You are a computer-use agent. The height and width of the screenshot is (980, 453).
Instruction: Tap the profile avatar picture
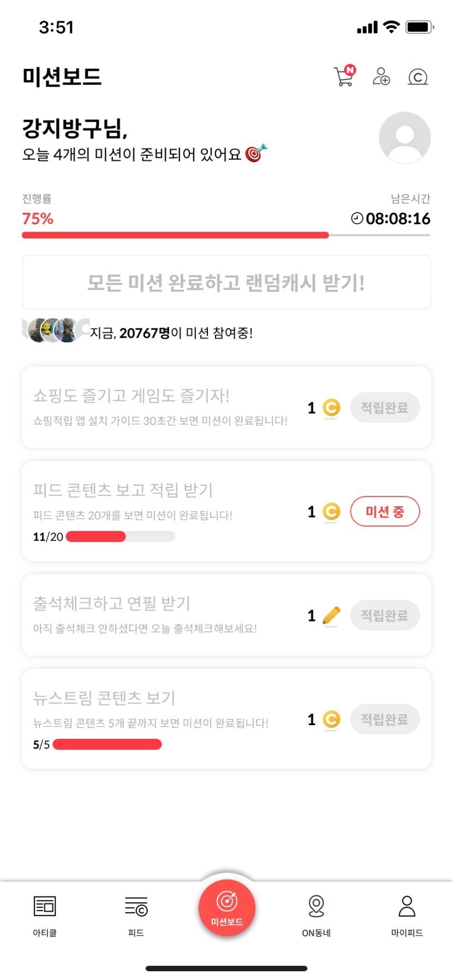click(404, 138)
